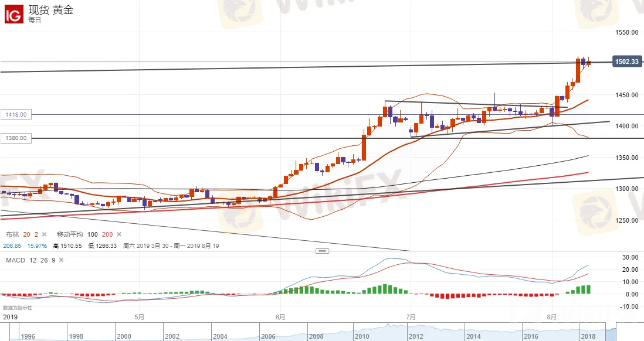Viewport: 644px width, 341px height.
Task: Open MACD indicator label settings
Action: [x=16, y=260]
